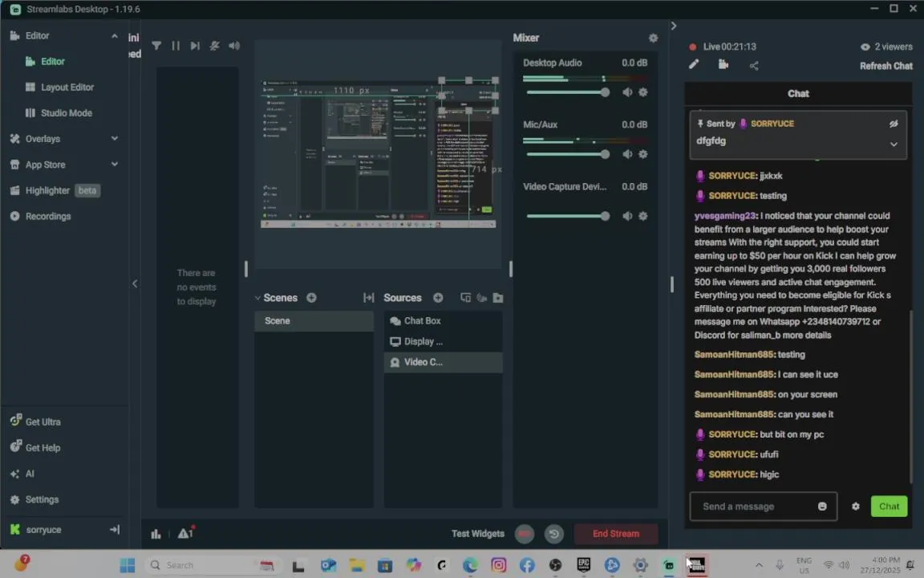Mute Desktop Audio
The height and width of the screenshot is (578, 924).
tap(627, 92)
